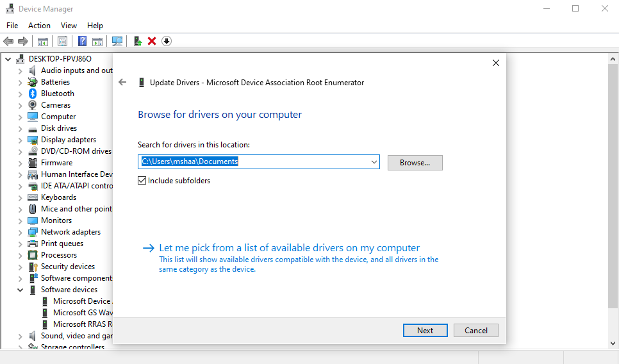Viewport: 619px width, 364px height.
Task: Click Scan for hardware changes icon
Action: (117, 41)
